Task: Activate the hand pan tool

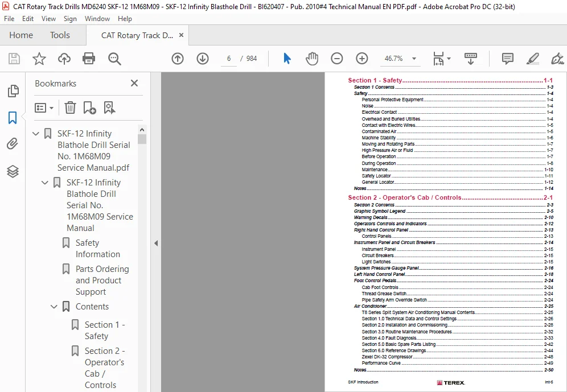Action: pyautogui.click(x=312, y=59)
